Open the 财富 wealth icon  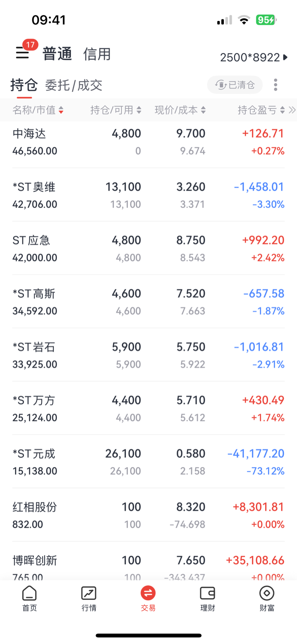click(x=267, y=598)
